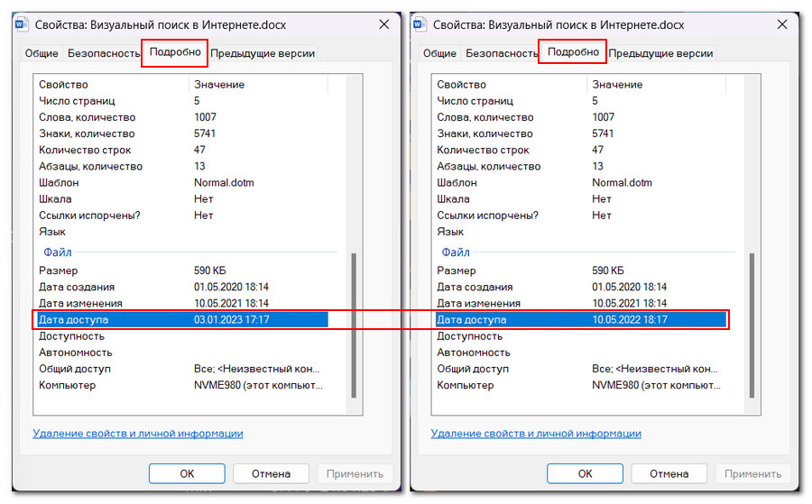The image size is (812, 504).
Task: Click Word document icon in left dialog title
Action: 22,24
